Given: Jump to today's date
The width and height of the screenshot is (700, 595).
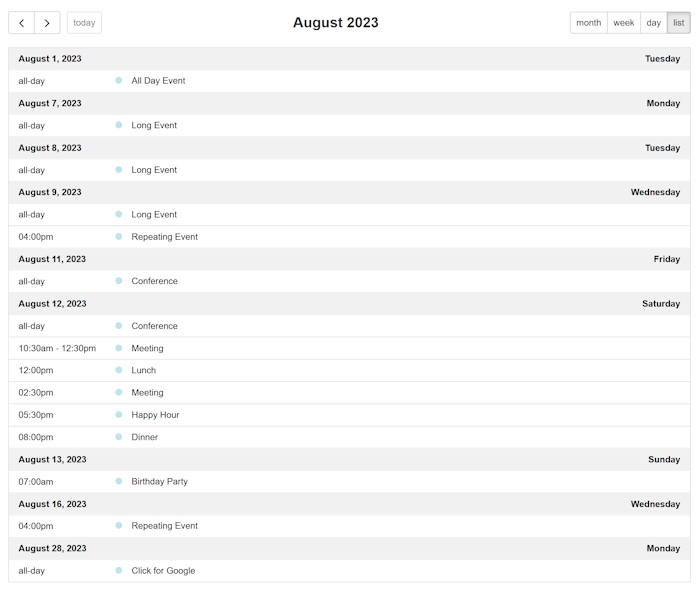Looking at the screenshot, I should click(84, 23).
